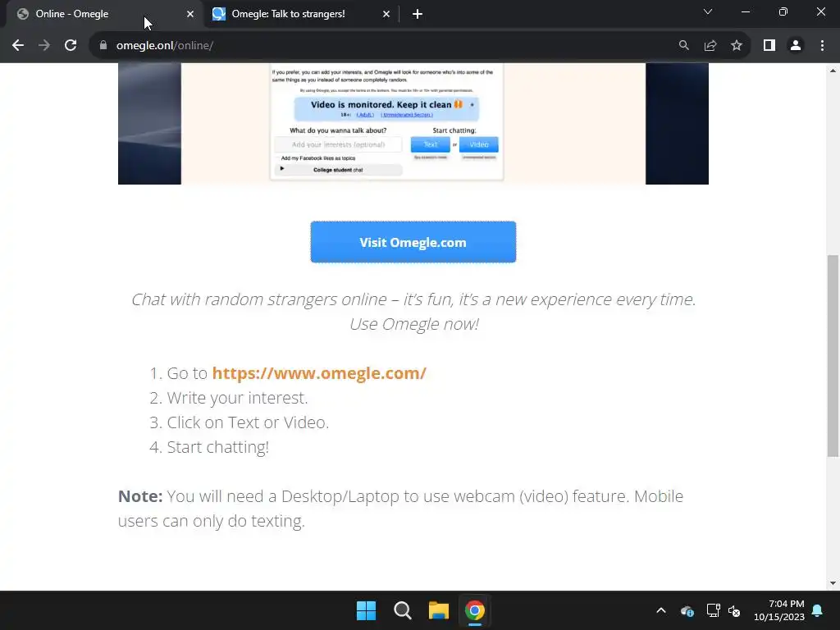Click the muted volume tray icon
Viewport: 840px width, 630px height.
tap(734, 610)
